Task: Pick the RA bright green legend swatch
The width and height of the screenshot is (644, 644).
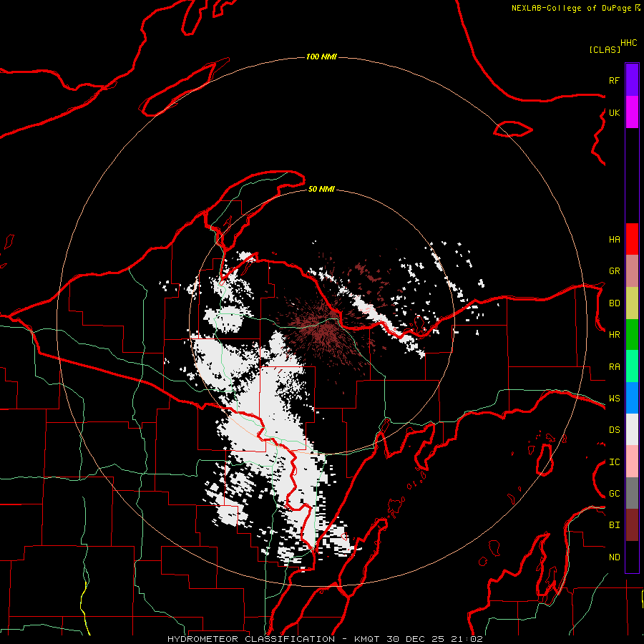Action: 632,366
